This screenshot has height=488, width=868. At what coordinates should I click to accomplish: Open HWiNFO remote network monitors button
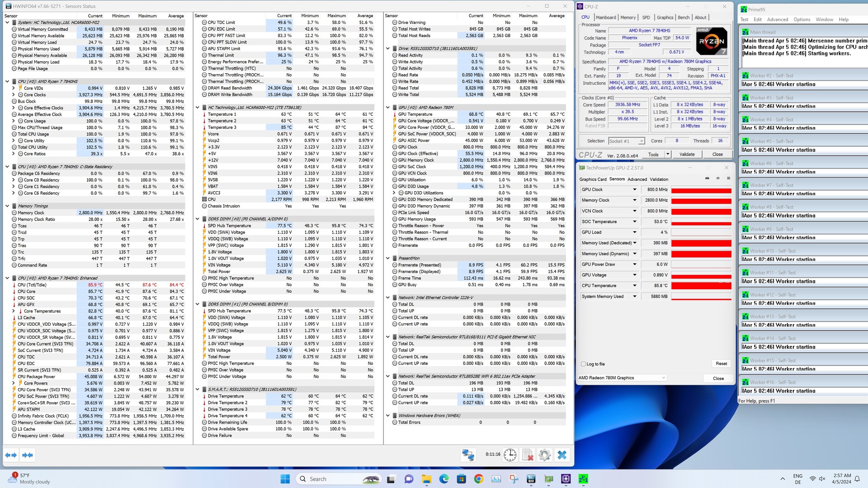(x=468, y=455)
